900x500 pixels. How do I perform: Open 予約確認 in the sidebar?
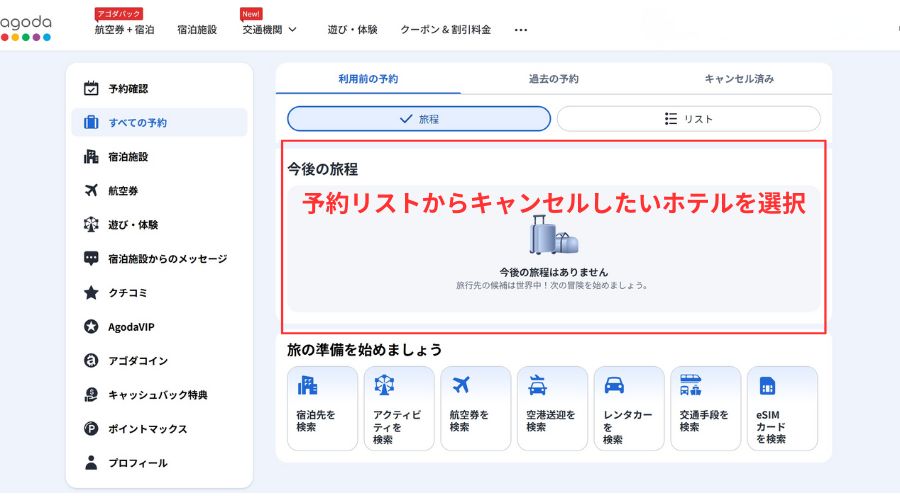click(x=128, y=88)
